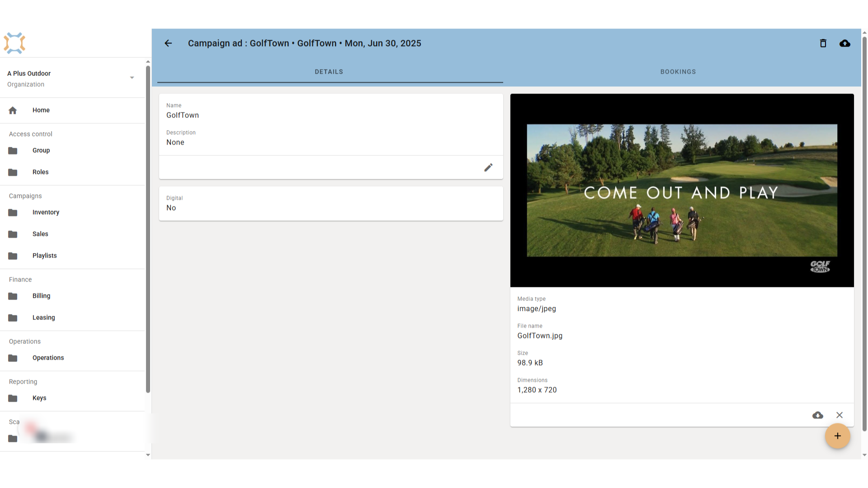This screenshot has height=488, width=868.
Task: Select the Details tab
Action: (329, 72)
